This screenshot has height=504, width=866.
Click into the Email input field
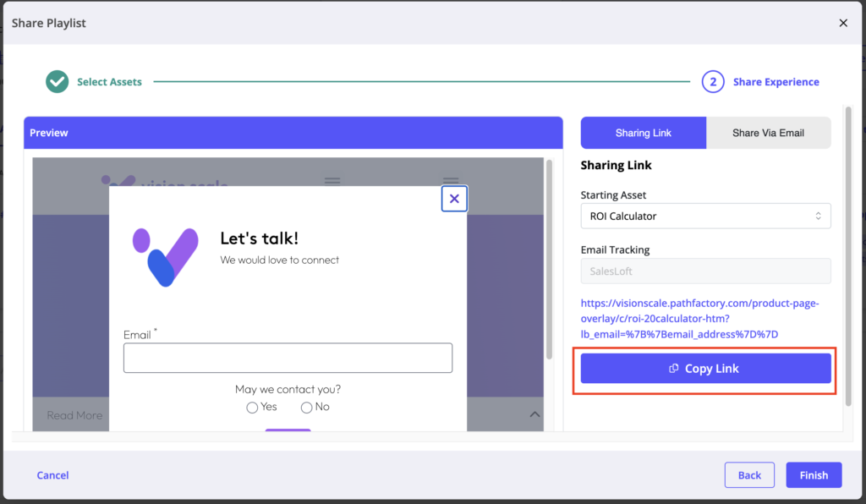288,358
